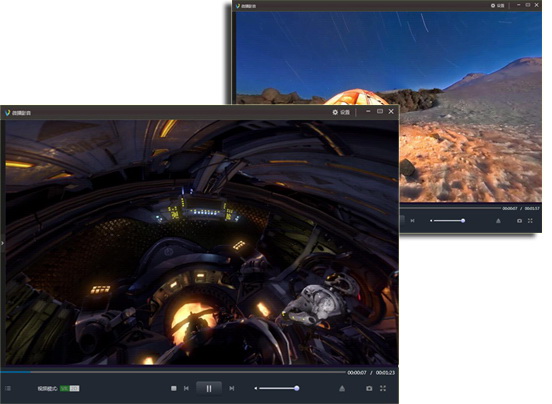The width and height of the screenshot is (552, 404).
Task: Click the triangle icon in front window
Action: click(x=342, y=388)
